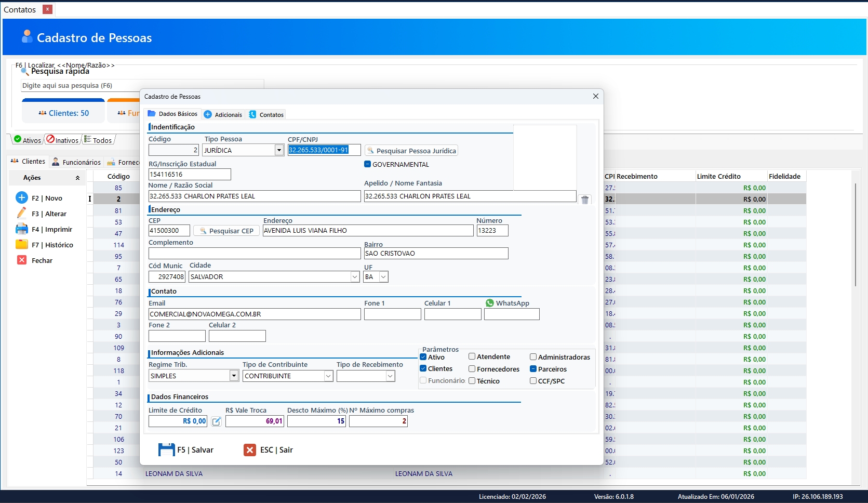Click the R$ Vale Troca field
This screenshot has height=503, width=868.
point(255,421)
